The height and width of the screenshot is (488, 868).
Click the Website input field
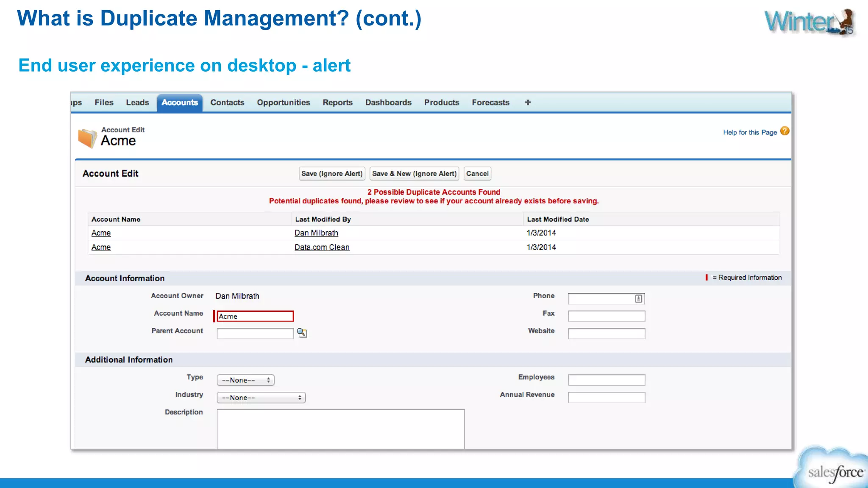pos(606,334)
